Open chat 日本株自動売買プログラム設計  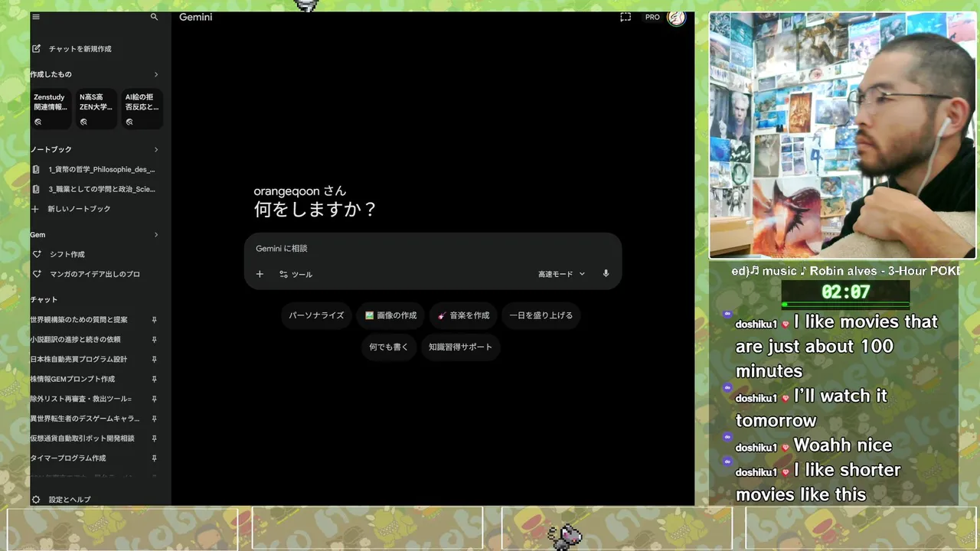click(x=79, y=359)
